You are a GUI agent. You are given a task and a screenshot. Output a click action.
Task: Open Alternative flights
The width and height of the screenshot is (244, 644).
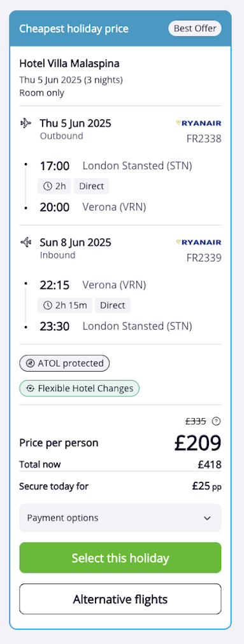coord(120,599)
